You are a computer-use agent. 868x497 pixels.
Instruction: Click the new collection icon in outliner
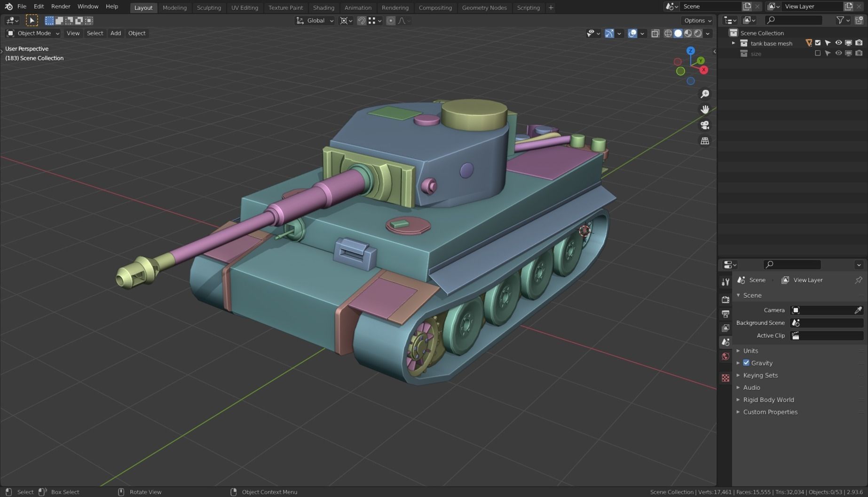tap(860, 20)
